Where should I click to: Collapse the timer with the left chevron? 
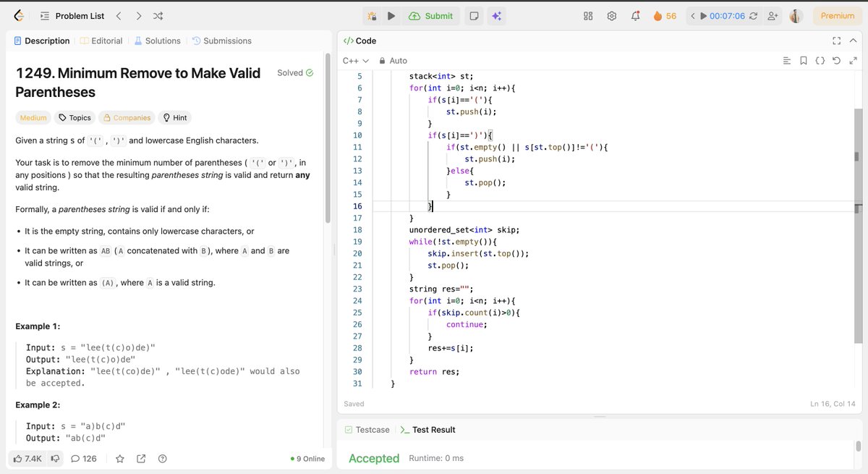tap(693, 16)
